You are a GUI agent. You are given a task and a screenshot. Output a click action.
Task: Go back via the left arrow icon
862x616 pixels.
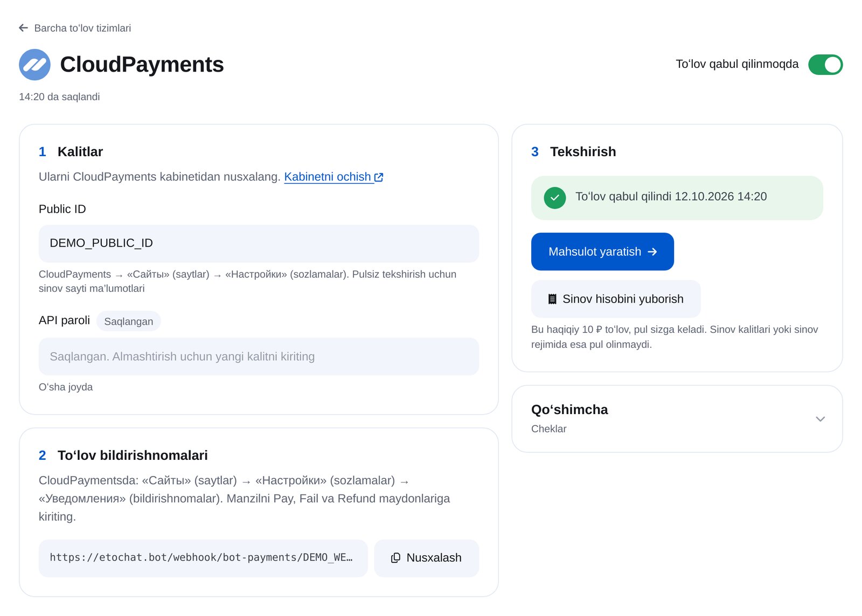[23, 28]
